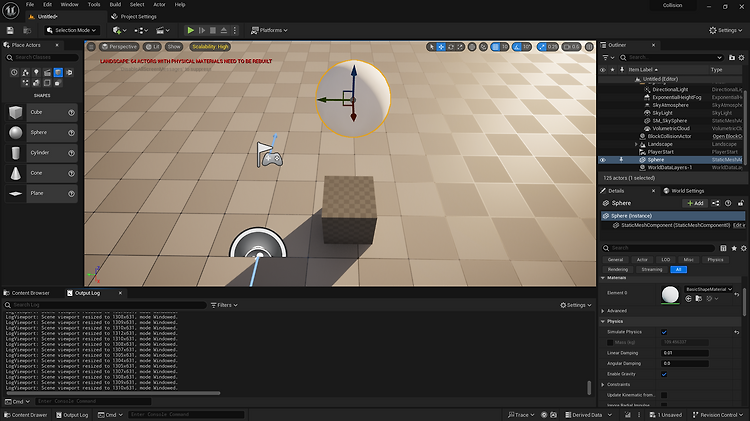Open the File menu
Viewport: 750px width, 421px height.
30,4
